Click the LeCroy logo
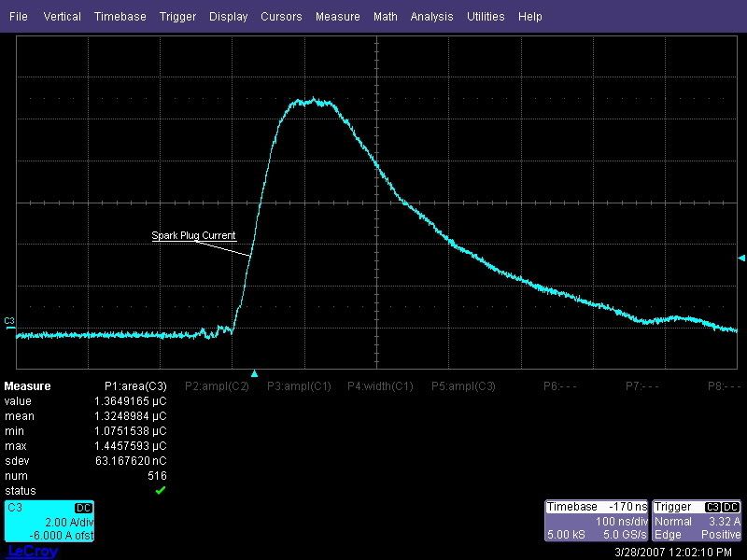Screen dimensions: 747x560 33,552
